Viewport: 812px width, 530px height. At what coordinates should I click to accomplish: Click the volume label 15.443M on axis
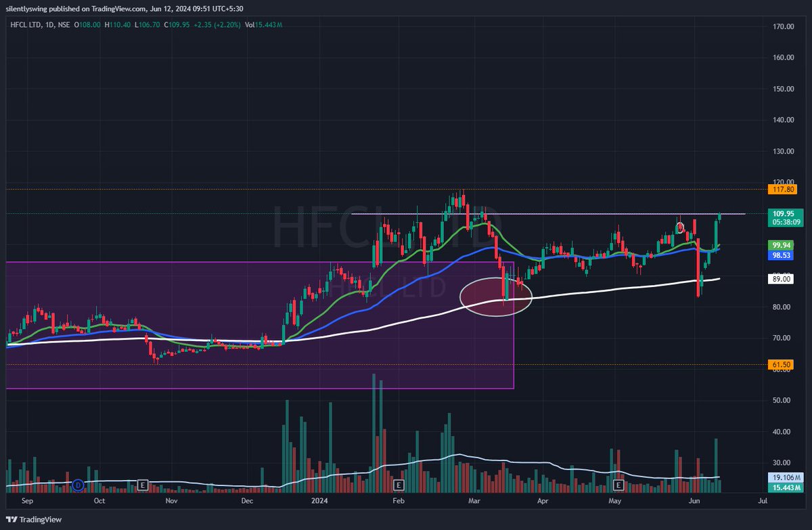point(786,487)
